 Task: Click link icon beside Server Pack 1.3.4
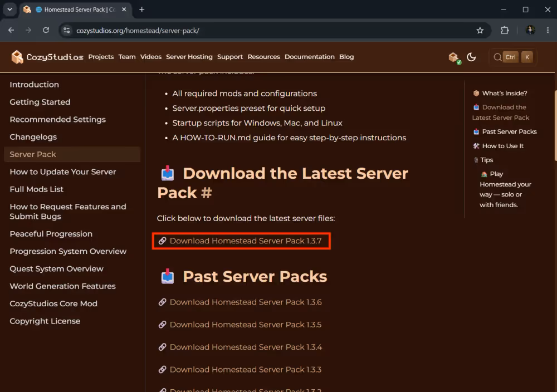(x=162, y=347)
